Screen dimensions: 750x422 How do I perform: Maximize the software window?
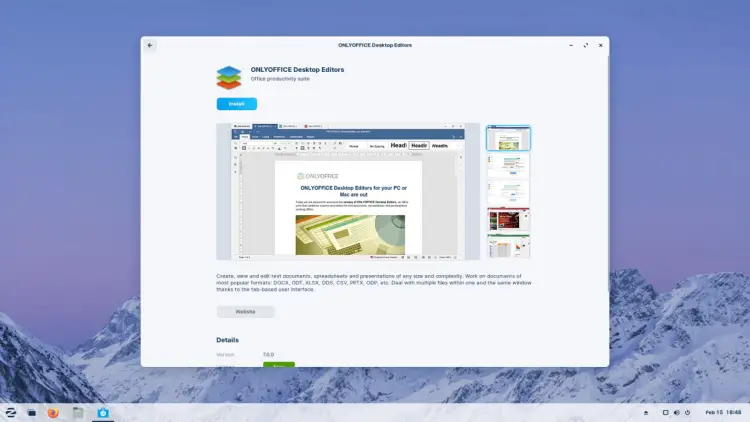coord(586,45)
